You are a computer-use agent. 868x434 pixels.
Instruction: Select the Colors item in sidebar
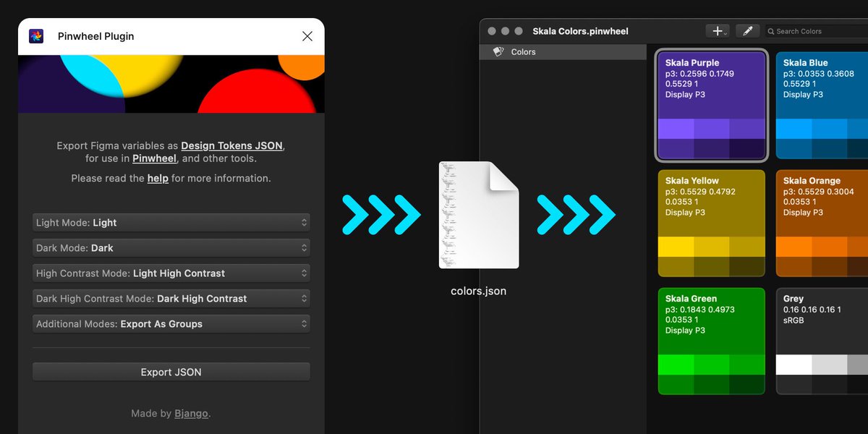pos(563,52)
